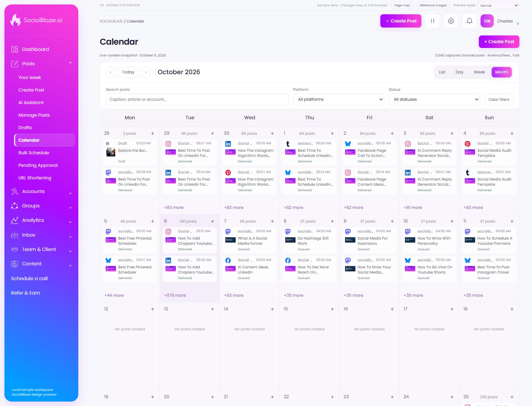
Task: Open the All platforms dropdown
Action: coord(339,99)
